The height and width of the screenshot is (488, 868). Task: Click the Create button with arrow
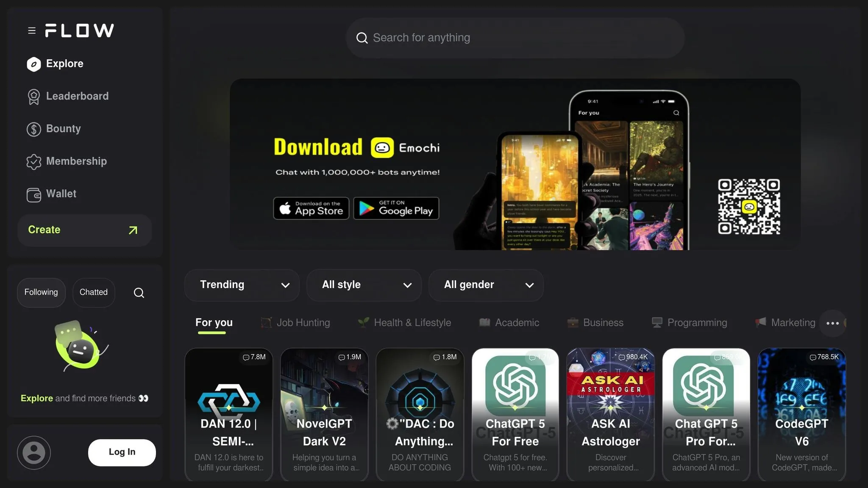click(84, 230)
